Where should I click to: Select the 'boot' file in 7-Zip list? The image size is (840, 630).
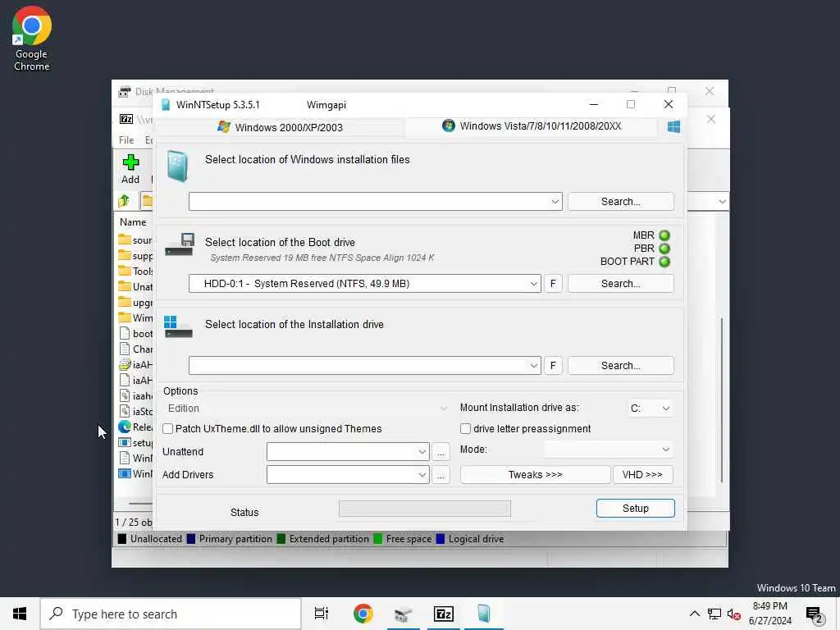point(135,333)
